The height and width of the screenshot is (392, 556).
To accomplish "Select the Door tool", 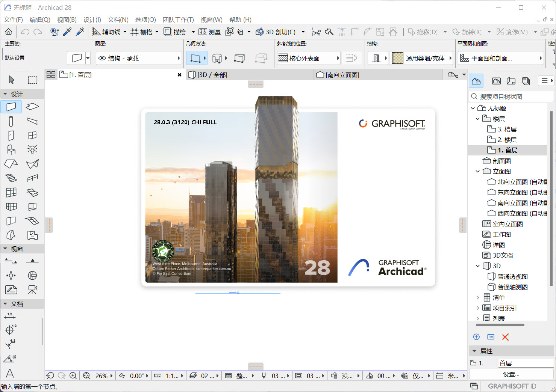I will click(11, 135).
